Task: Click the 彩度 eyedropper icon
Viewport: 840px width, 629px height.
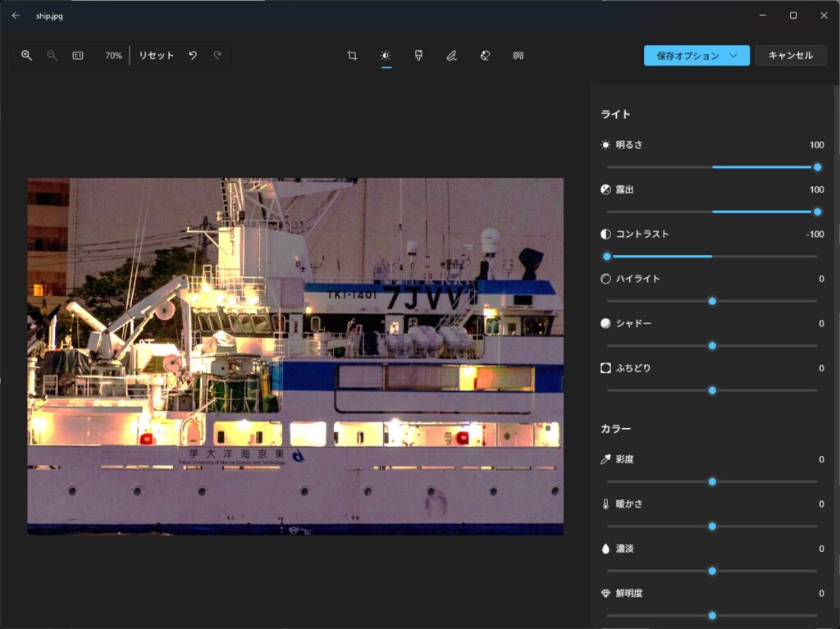Action: (x=605, y=459)
